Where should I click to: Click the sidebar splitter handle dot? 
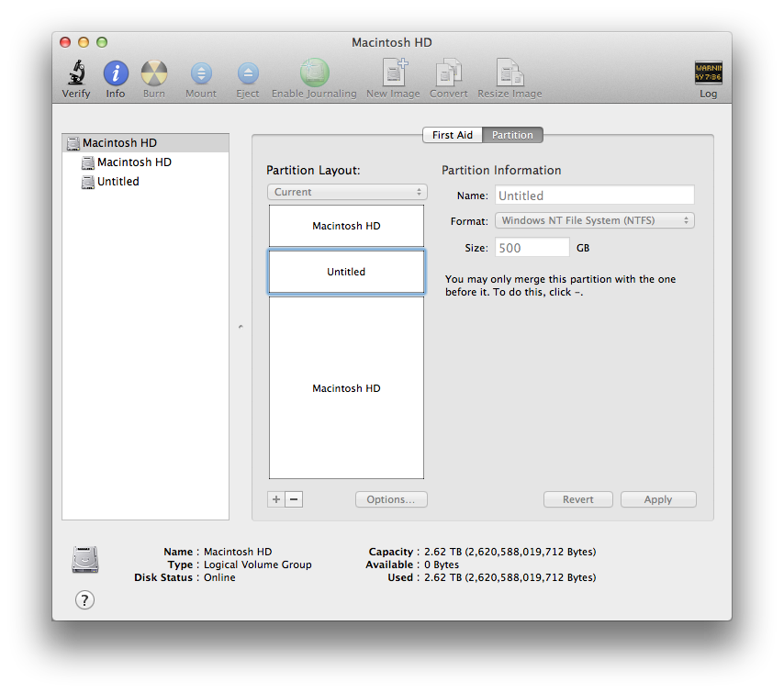241,327
